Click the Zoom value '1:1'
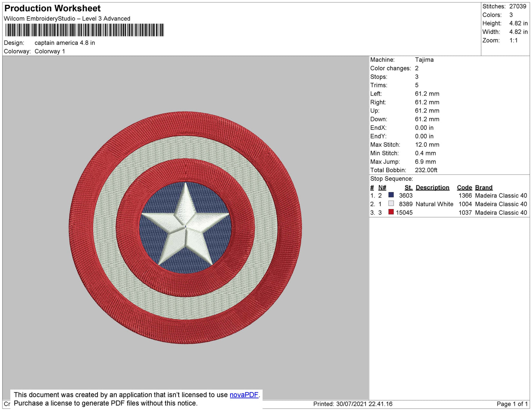532x411 pixels. coord(514,40)
